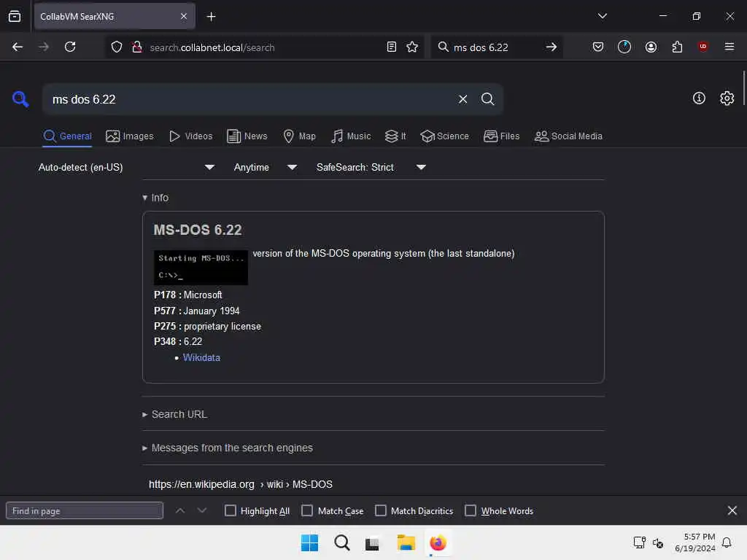Image resolution: width=747 pixels, height=560 pixels.
Task: Open the Pocket save icon
Action: 598,47
